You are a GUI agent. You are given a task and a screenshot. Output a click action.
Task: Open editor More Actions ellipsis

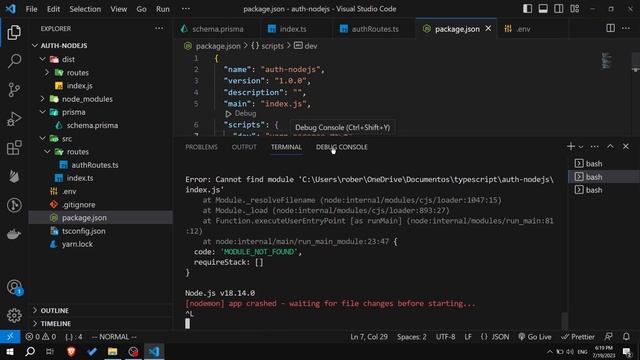[x=626, y=28]
